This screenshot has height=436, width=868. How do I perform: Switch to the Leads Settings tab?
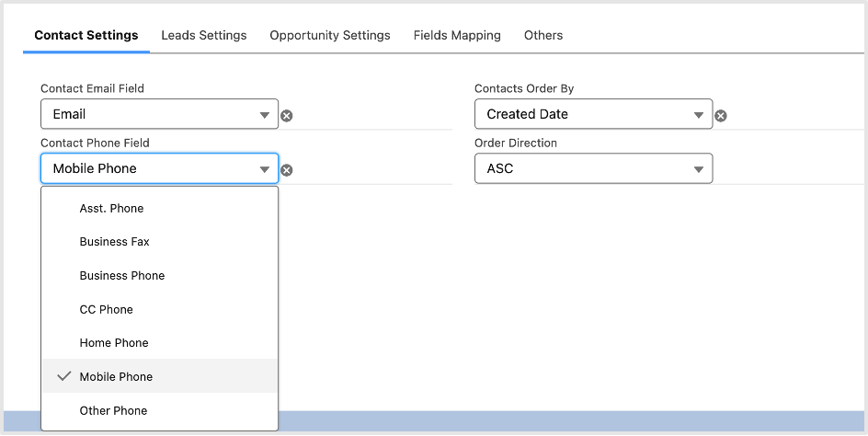[x=204, y=35]
